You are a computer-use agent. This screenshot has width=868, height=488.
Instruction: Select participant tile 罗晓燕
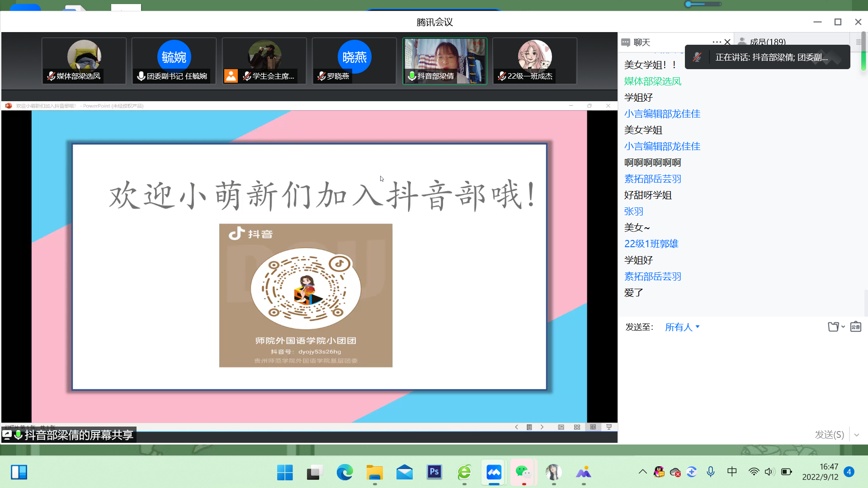click(x=354, y=61)
